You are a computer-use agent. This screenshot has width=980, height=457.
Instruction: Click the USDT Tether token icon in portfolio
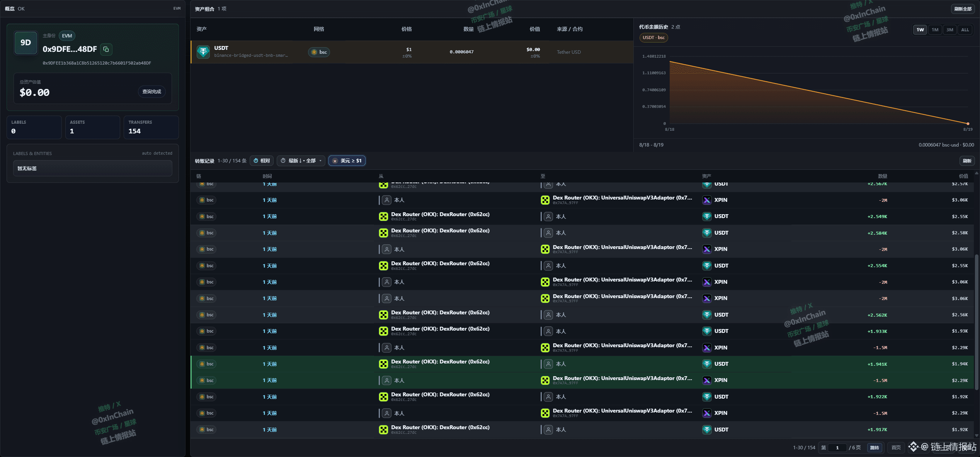click(203, 52)
